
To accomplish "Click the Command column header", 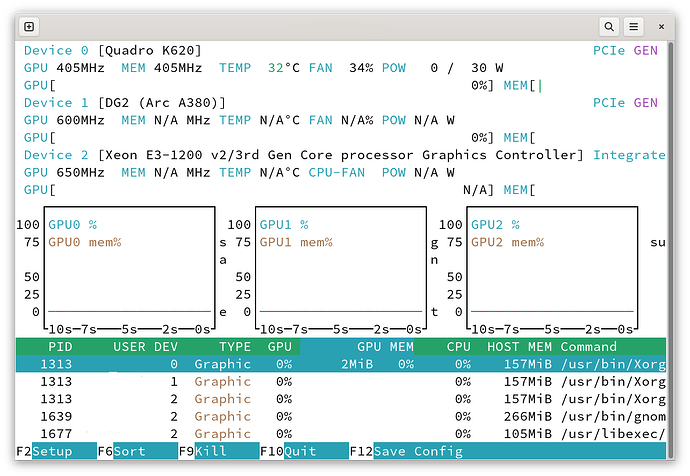I will pos(588,347).
